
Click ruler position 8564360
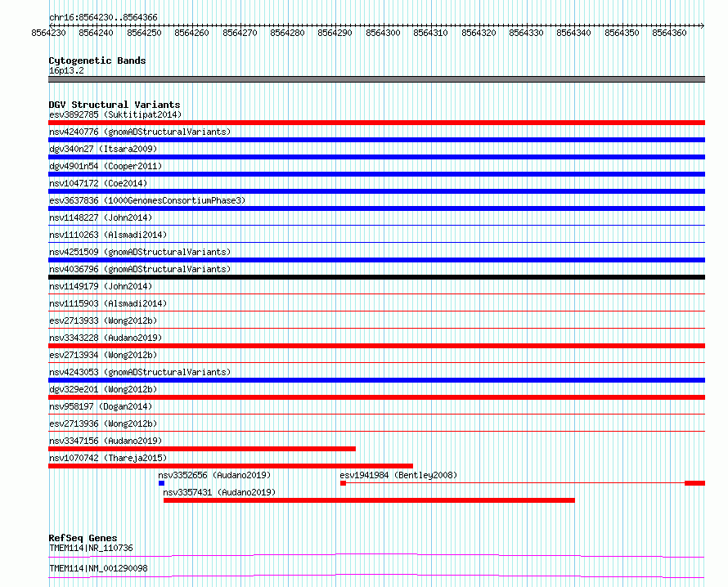669,33
